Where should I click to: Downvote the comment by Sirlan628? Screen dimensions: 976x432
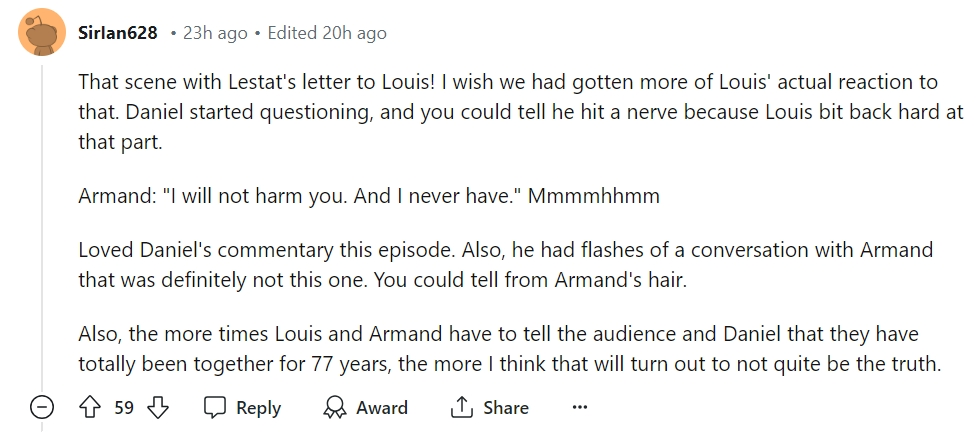click(157, 408)
